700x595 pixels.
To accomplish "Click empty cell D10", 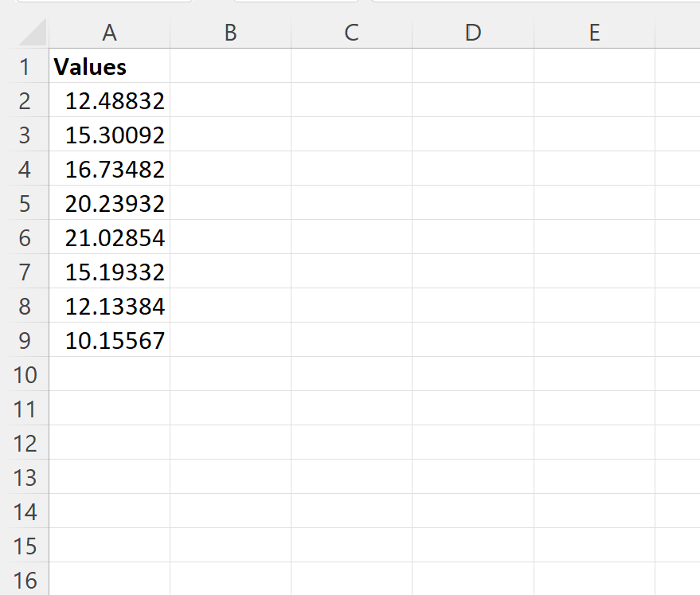I will (x=472, y=374).
